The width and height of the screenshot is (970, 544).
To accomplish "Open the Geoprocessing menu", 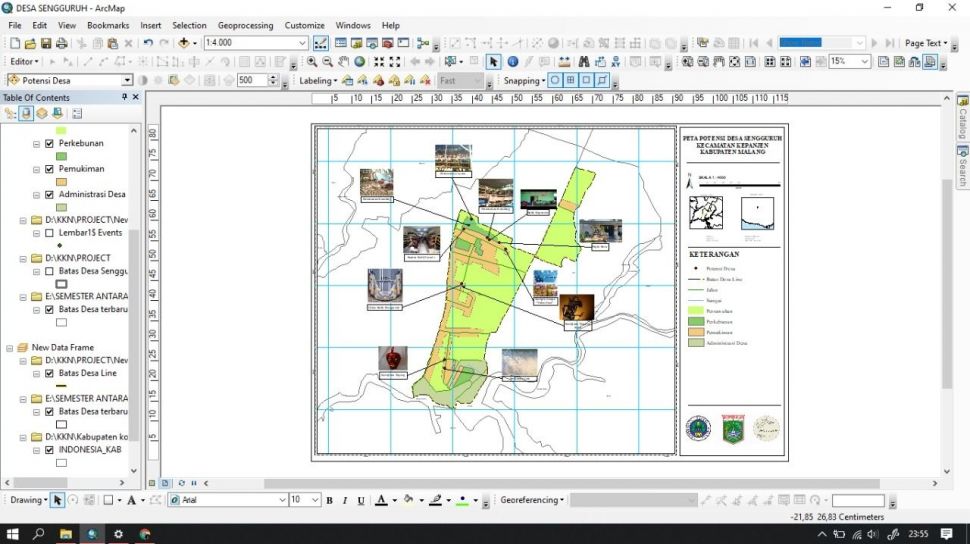I will (x=246, y=25).
